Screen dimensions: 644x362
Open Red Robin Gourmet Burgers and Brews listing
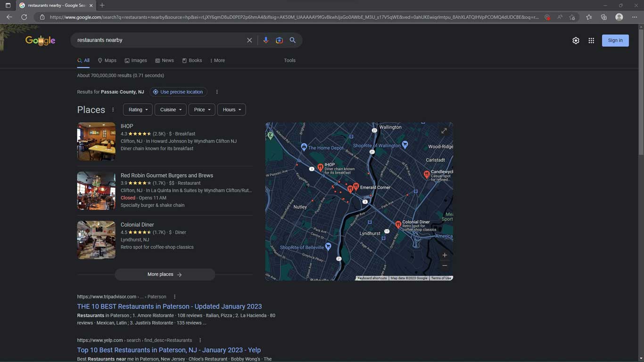click(x=167, y=175)
